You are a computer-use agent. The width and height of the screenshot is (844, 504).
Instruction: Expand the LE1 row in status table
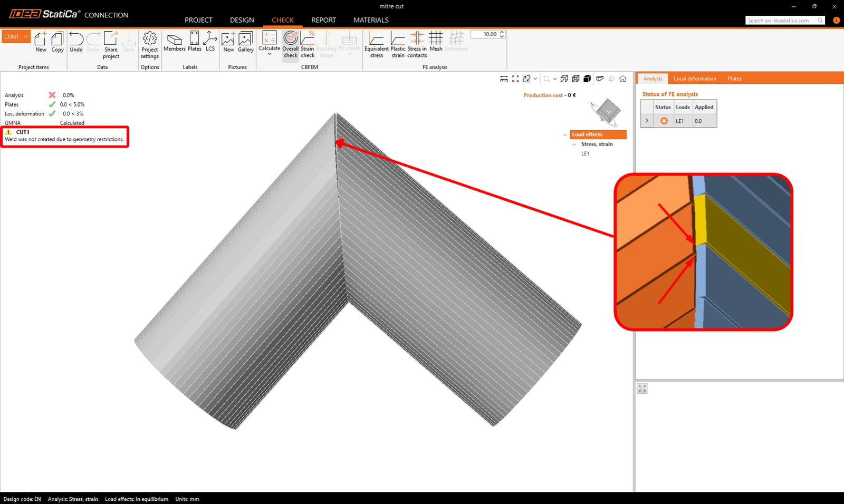click(647, 121)
